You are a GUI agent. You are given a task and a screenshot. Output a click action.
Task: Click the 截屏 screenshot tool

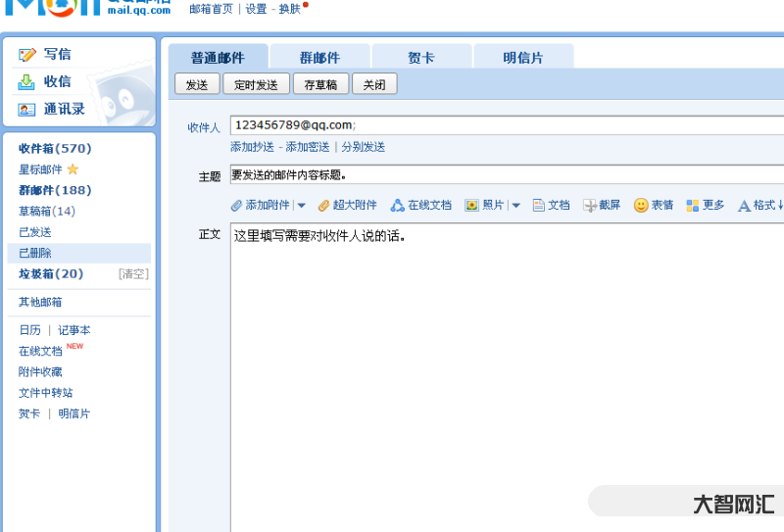point(590,206)
